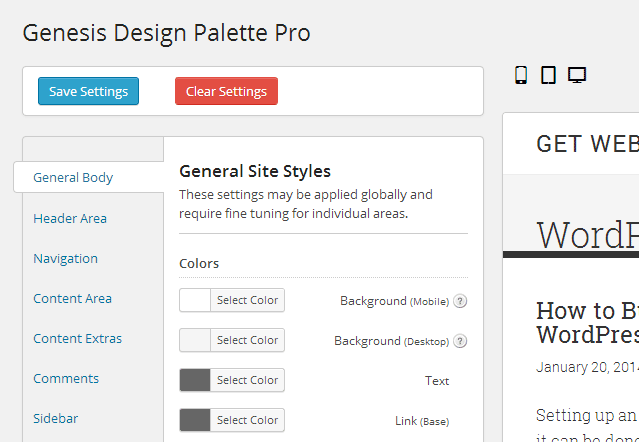
Task: Click Select Color for Background (Mobile)
Action: click(x=247, y=300)
